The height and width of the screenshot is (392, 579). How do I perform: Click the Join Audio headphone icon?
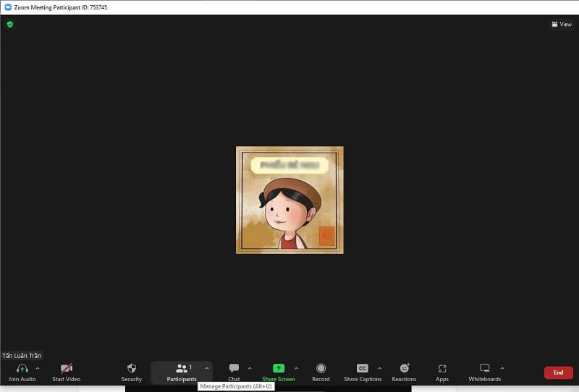[22, 368]
